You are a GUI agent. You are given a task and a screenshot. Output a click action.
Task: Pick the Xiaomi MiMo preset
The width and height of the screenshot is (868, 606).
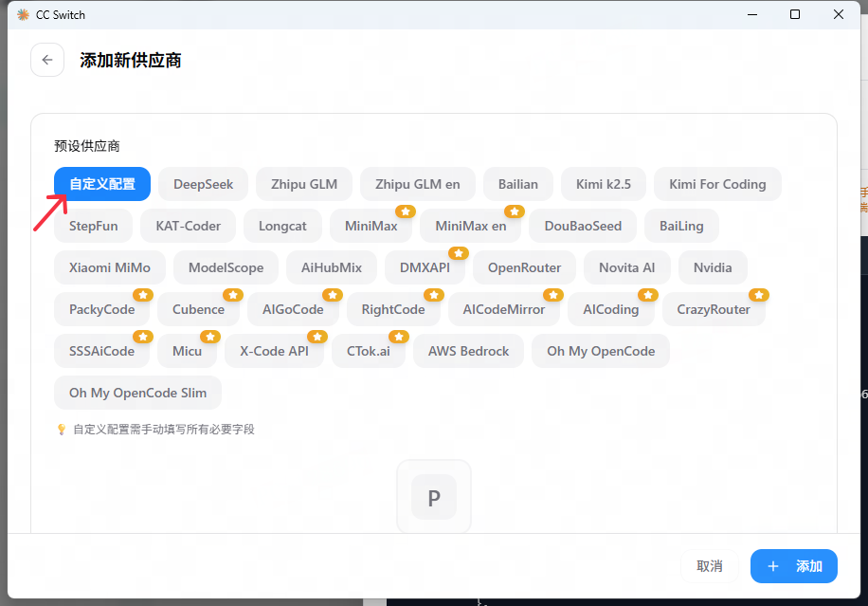click(110, 267)
